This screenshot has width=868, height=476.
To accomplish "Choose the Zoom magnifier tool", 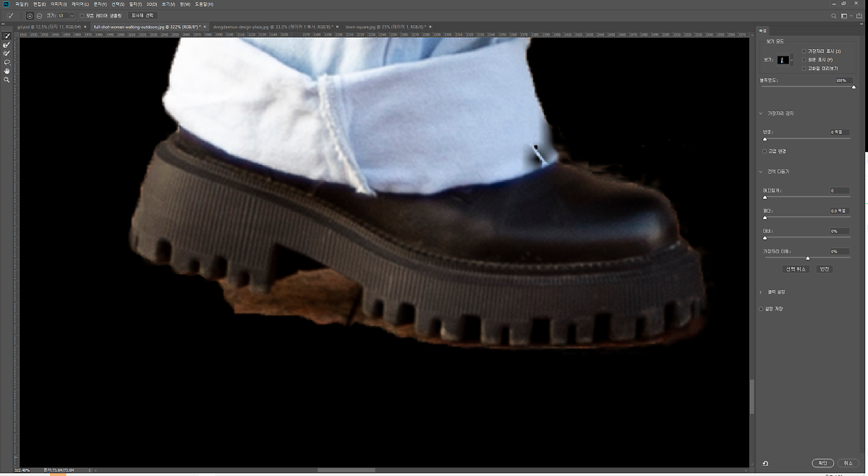I will point(7,80).
